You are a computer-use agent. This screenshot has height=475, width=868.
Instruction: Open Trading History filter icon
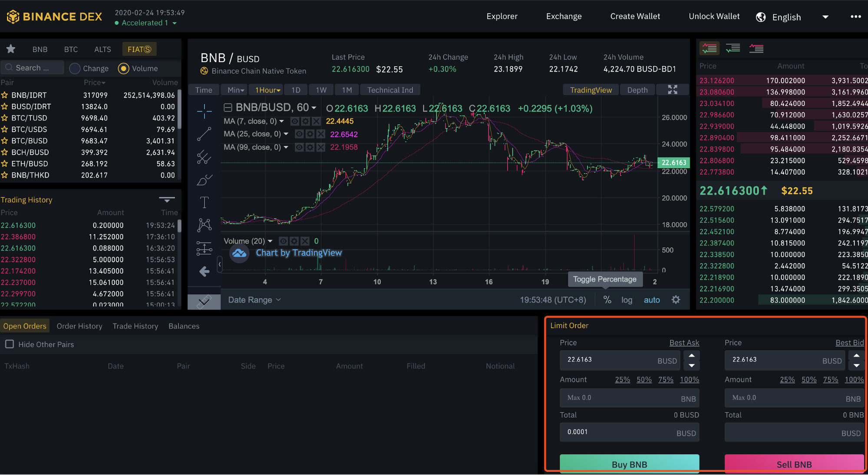point(167,199)
